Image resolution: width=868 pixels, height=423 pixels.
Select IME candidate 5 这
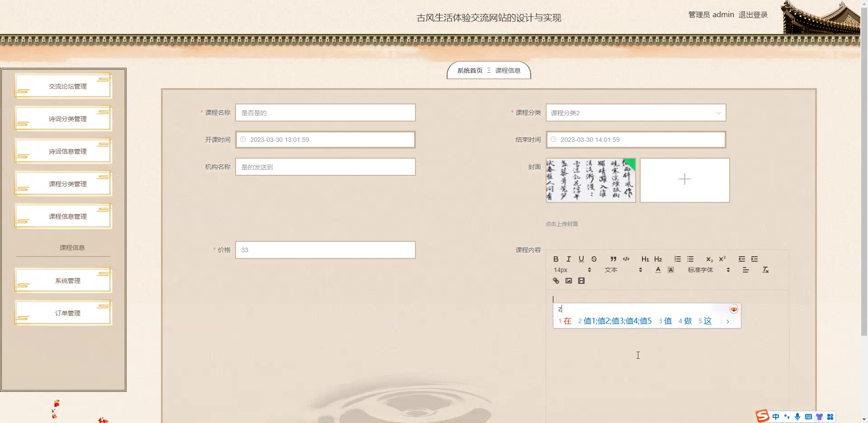tap(705, 321)
